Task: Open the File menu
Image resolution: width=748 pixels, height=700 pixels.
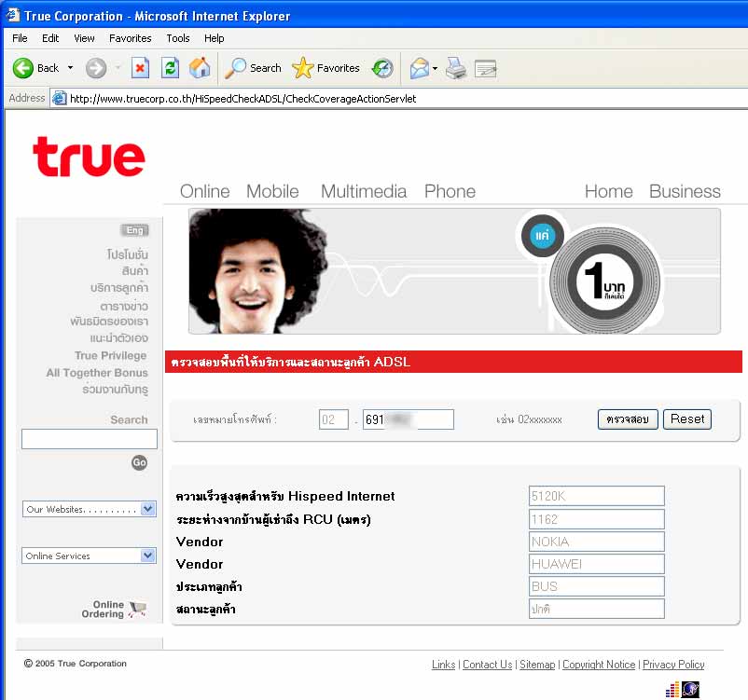Action: [x=20, y=38]
